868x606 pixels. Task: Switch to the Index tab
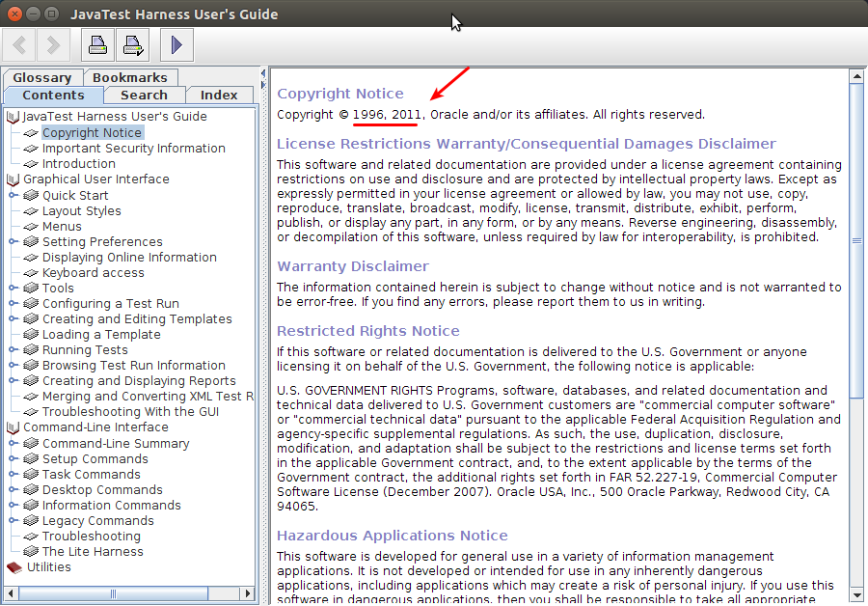click(219, 95)
